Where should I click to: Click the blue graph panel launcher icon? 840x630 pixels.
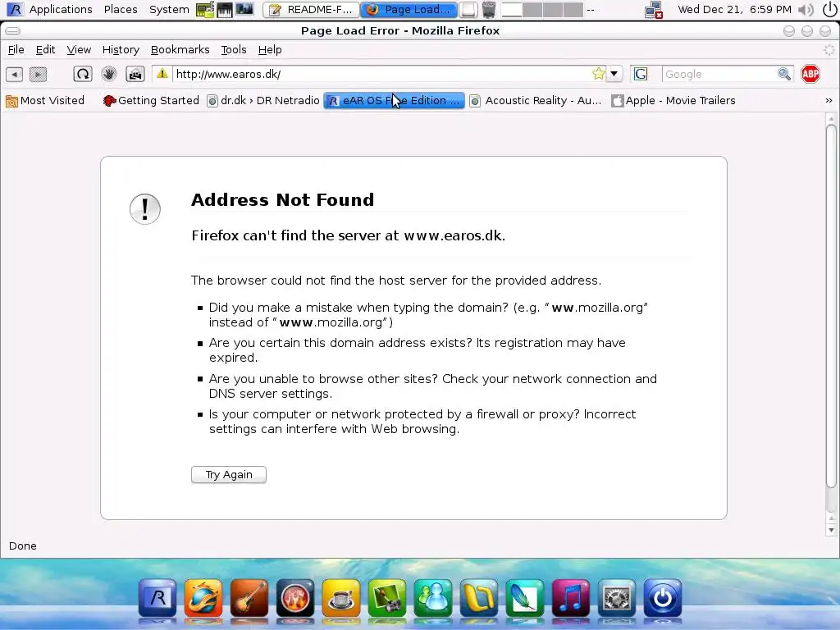coord(244,10)
